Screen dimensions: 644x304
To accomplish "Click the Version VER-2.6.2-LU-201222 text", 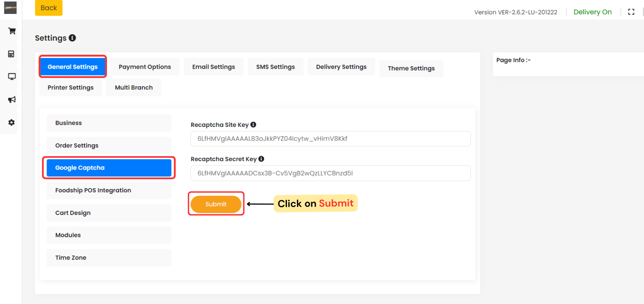I will (516, 12).
